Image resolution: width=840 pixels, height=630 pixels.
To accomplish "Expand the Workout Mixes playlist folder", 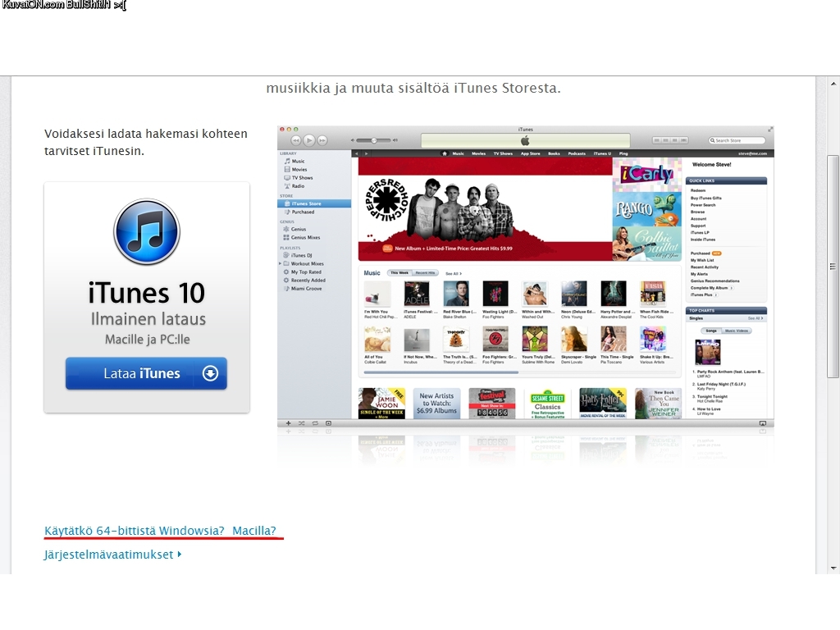I will point(281,263).
